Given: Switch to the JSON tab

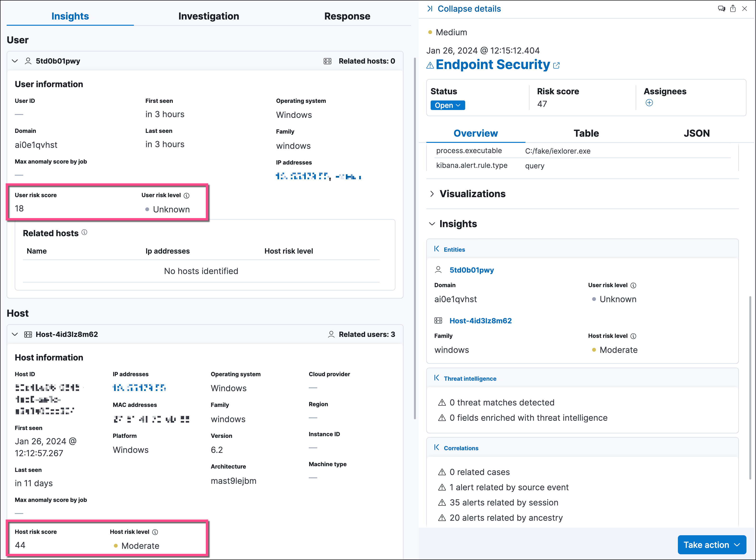Looking at the screenshot, I should tap(696, 133).
